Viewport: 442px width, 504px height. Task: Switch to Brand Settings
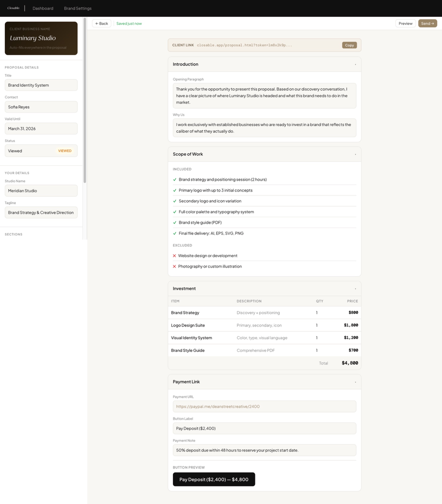tap(78, 8)
